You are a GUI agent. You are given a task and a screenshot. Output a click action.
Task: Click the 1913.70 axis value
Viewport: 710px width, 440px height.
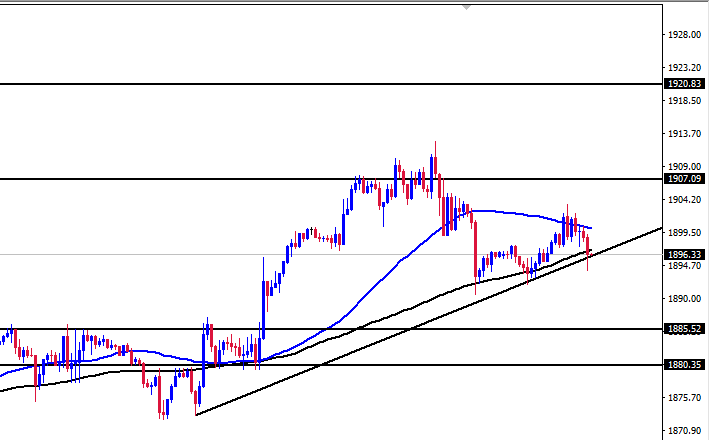[685, 134]
